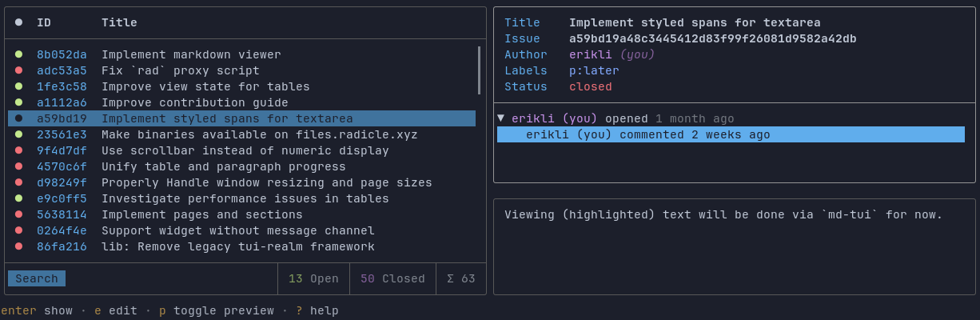
Task: Click the issue list scrollbar
Action: (479, 70)
